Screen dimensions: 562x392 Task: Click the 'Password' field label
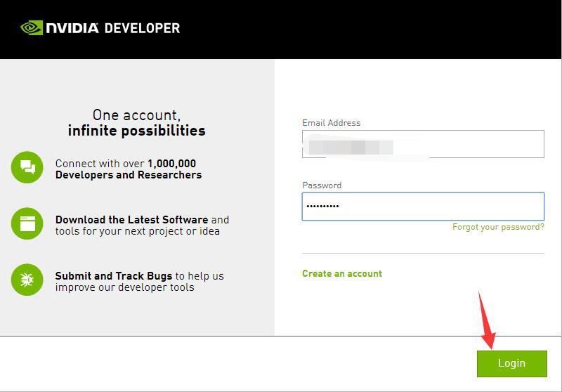(322, 185)
